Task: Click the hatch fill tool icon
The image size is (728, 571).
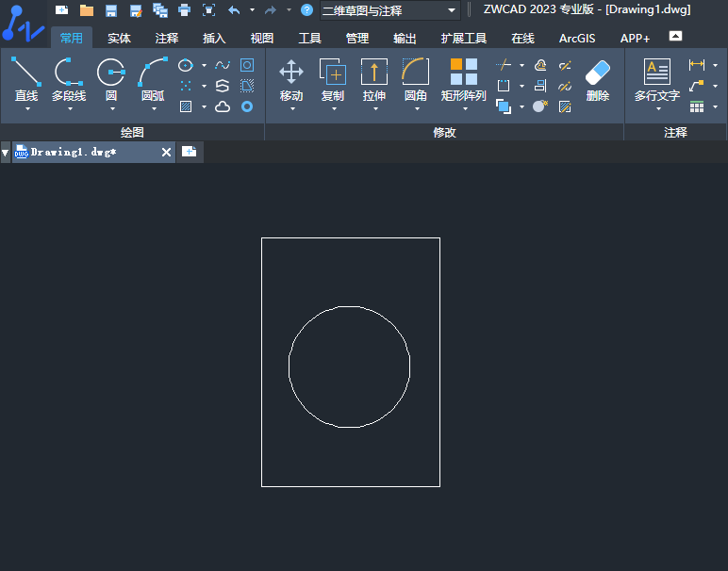Action: pos(186,106)
